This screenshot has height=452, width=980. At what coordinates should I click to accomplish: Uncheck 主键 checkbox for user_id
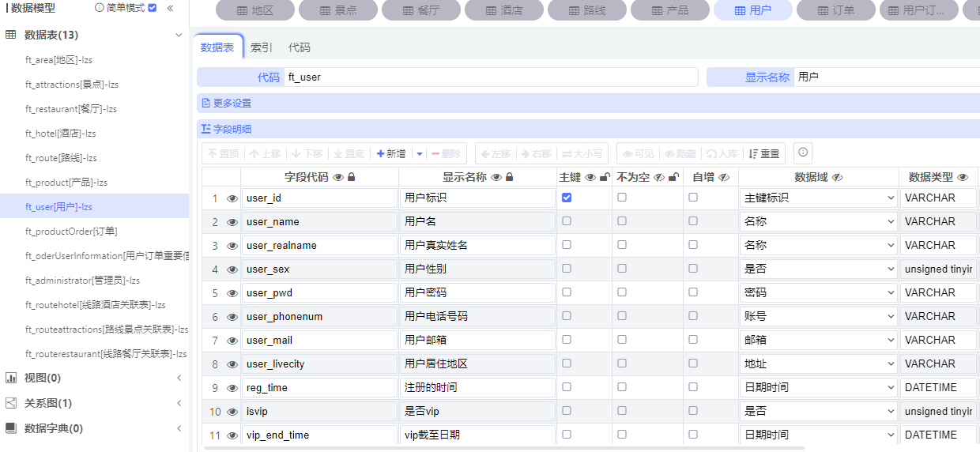(567, 198)
